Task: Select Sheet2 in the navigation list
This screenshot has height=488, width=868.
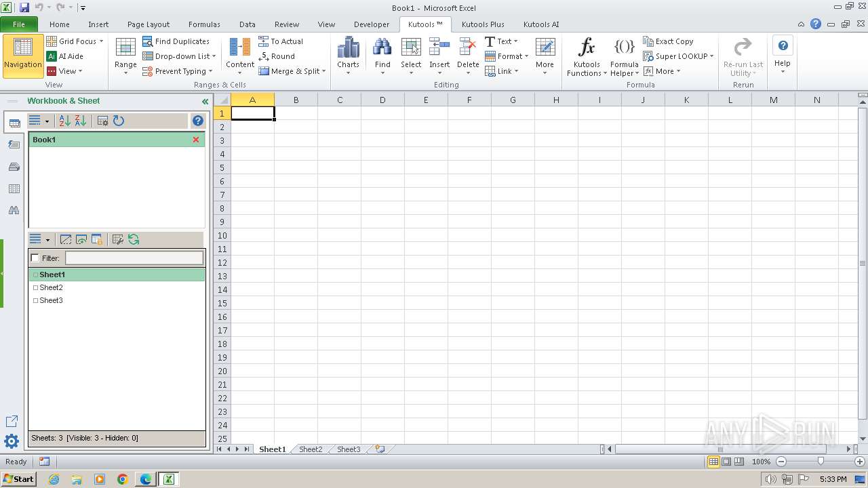Action: (x=117, y=287)
